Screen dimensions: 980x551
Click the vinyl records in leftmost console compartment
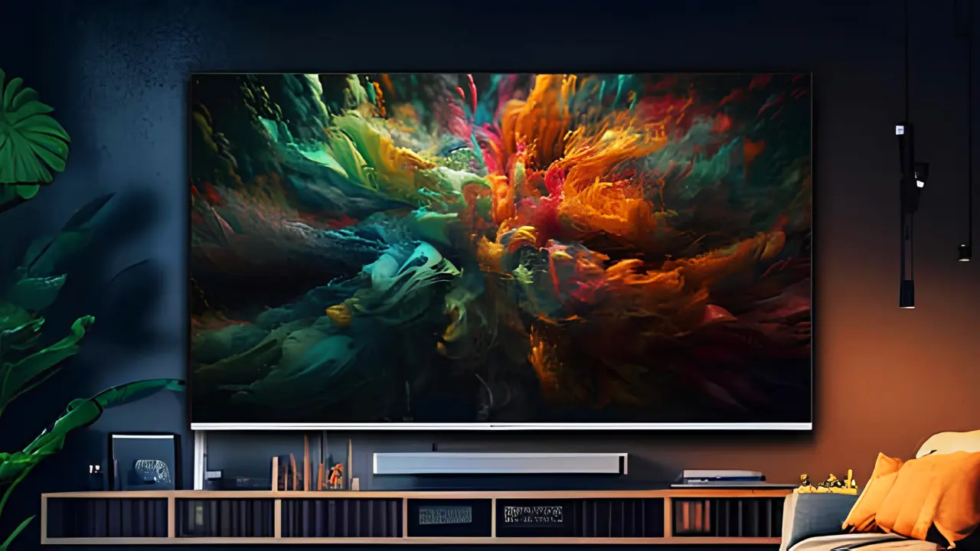click(x=107, y=517)
